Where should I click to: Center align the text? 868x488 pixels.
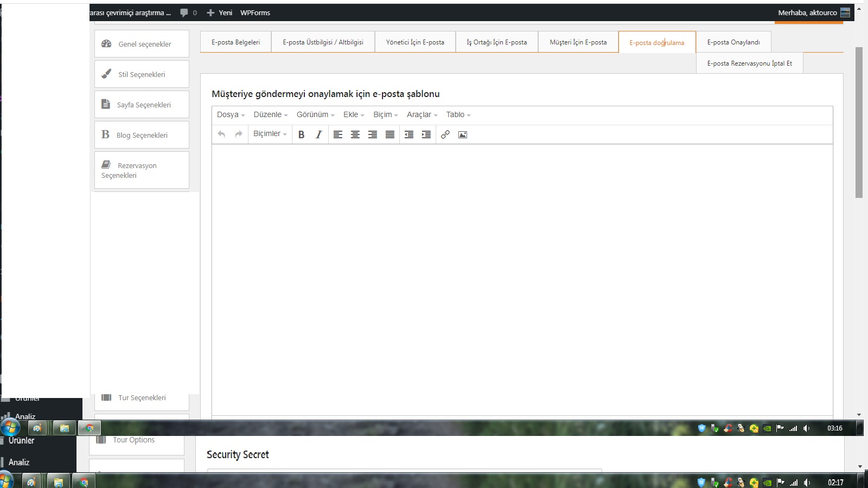tap(355, 134)
